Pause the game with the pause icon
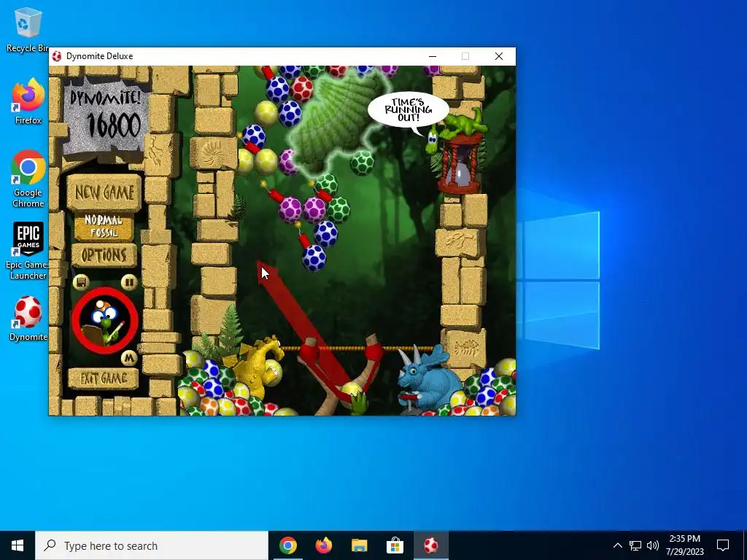This screenshot has width=747, height=560. pyautogui.click(x=128, y=282)
